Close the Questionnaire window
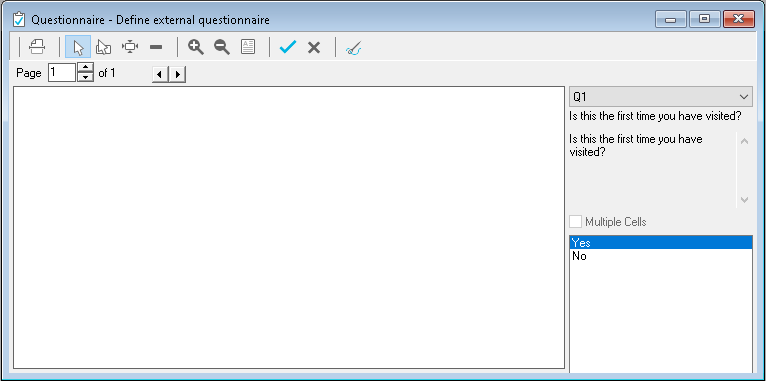Viewport: 766px width, 381px height. 739,19
